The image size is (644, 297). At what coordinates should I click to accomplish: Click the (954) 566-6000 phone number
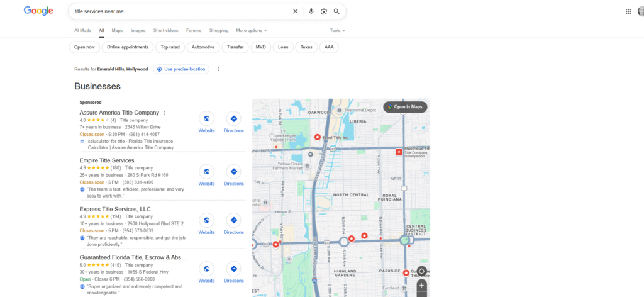click(x=139, y=279)
